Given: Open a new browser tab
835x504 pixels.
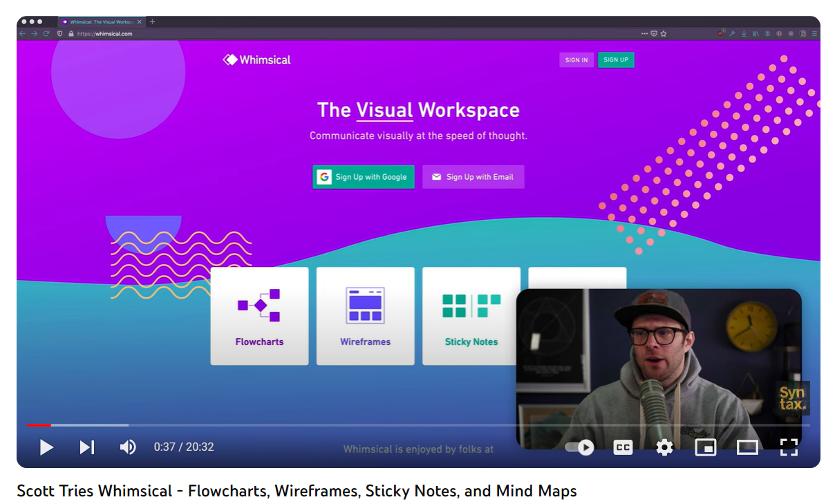Looking at the screenshot, I should pos(153,21).
